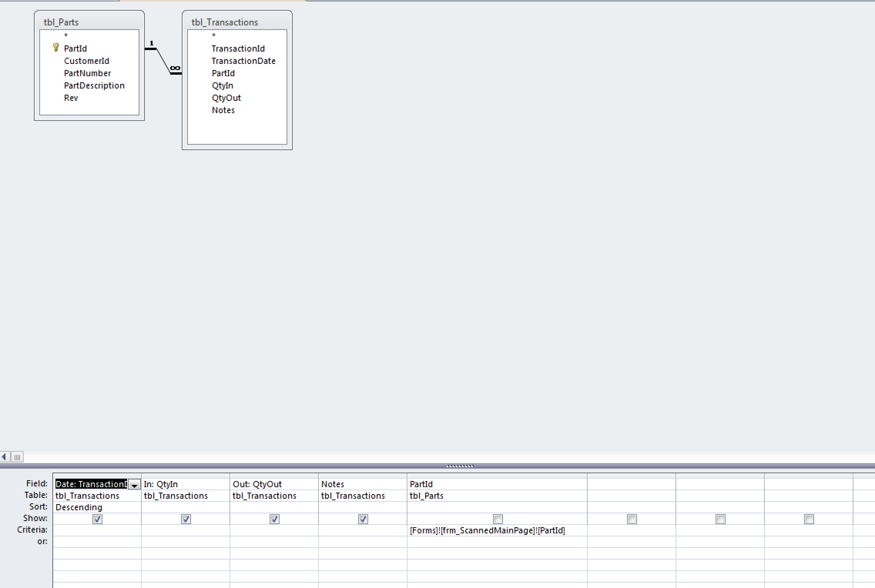The height and width of the screenshot is (588, 875).
Task: Click the tbl_Transactions table title bar
Action: pos(225,22)
